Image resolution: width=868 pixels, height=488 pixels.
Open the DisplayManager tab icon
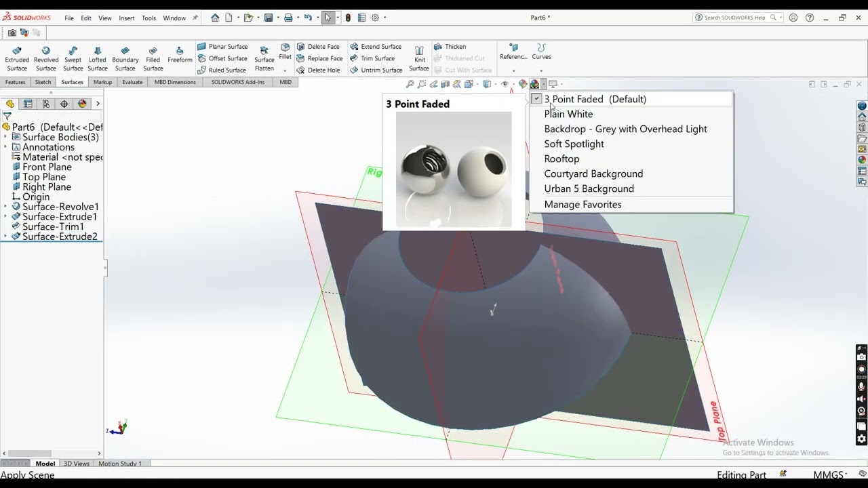coord(83,104)
